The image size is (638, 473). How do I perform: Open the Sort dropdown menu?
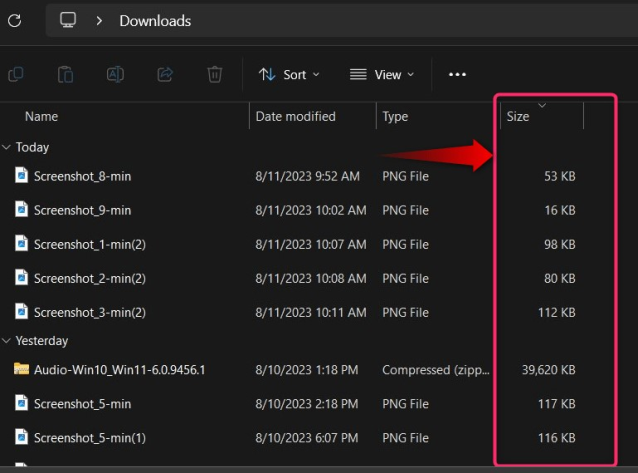[289, 74]
